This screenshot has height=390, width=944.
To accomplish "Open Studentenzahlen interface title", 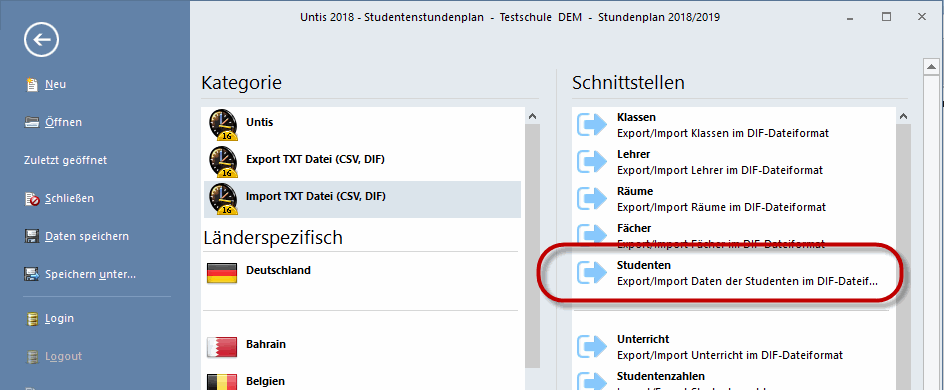I will pyautogui.click(x=661, y=377).
